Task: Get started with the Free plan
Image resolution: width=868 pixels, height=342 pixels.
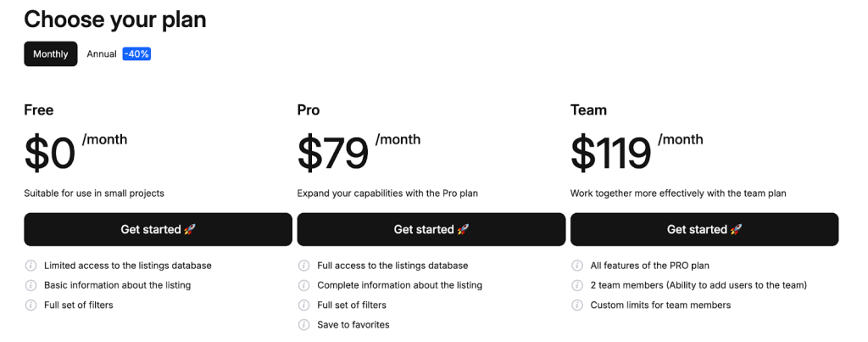Action: pyautogui.click(x=158, y=229)
